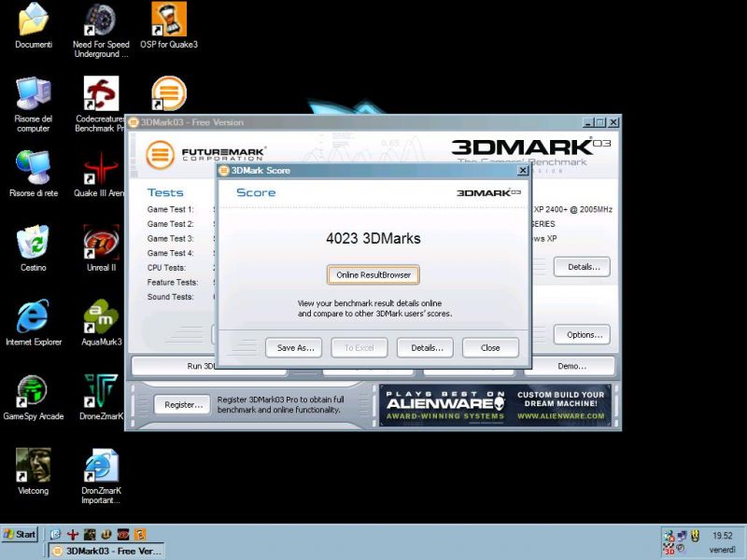The width and height of the screenshot is (747, 560).
Task: Launch the red Quake III quick launch icon
Action: pos(73,534)
